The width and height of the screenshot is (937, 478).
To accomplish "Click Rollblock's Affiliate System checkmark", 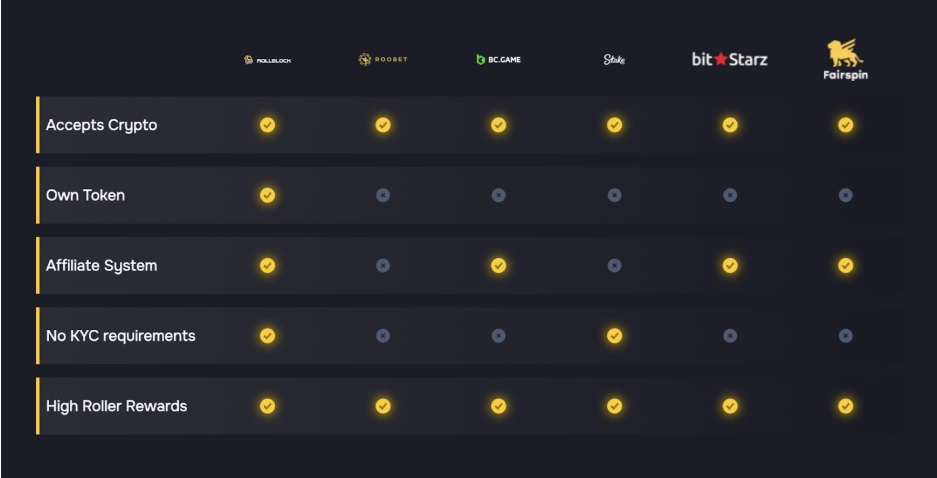I will [x=268, y=265].
